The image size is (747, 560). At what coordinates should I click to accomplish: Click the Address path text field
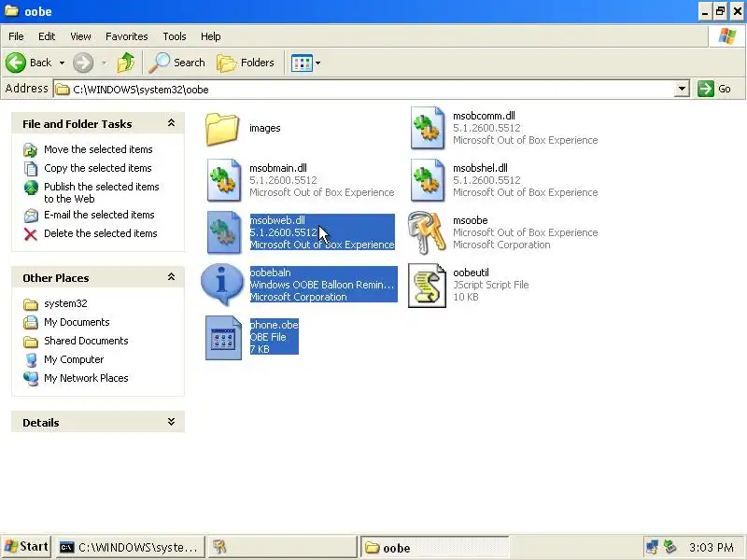click(x=364, y=89)
